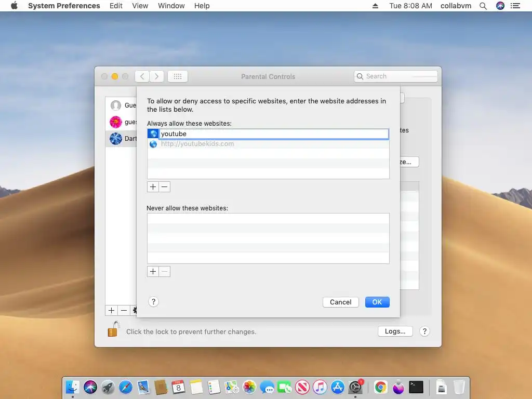Open the Apple menu
The image size is (532, 399).
click(14, 6)
